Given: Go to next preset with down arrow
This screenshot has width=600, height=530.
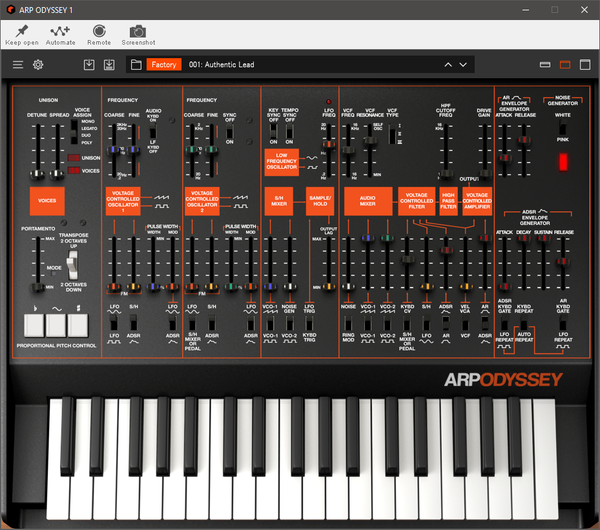Looking at the screenshot, I should (463, 65).
